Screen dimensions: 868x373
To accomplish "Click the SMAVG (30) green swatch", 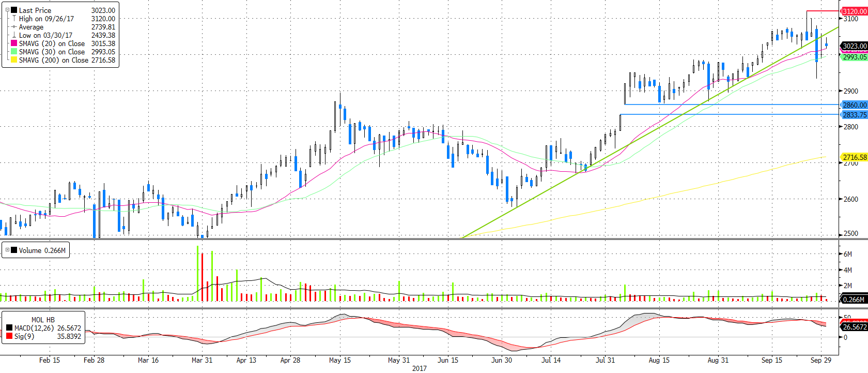I will (x=14, y=51).
